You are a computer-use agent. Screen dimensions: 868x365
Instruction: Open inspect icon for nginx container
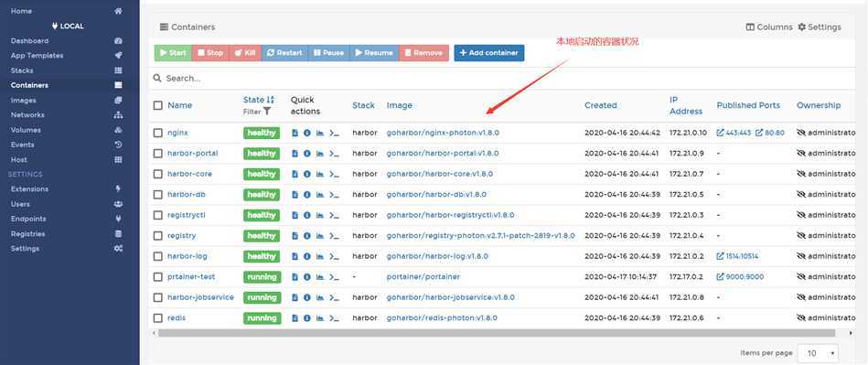(x=307, y=133)
